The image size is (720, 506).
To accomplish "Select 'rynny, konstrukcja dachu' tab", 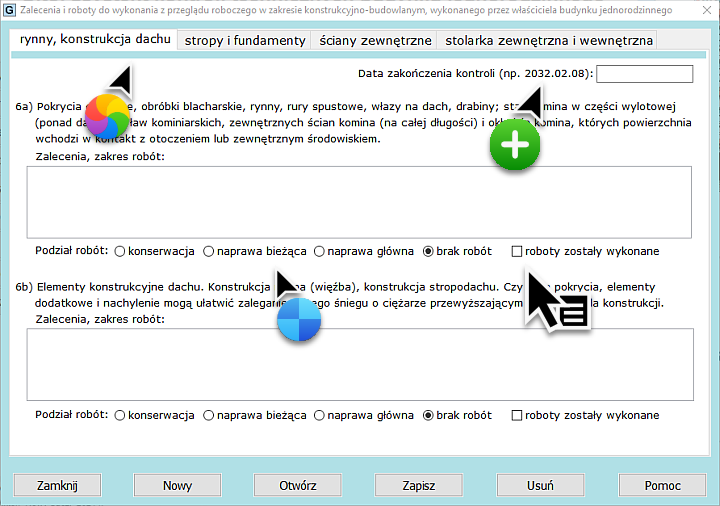I will [x=95, y=40].
